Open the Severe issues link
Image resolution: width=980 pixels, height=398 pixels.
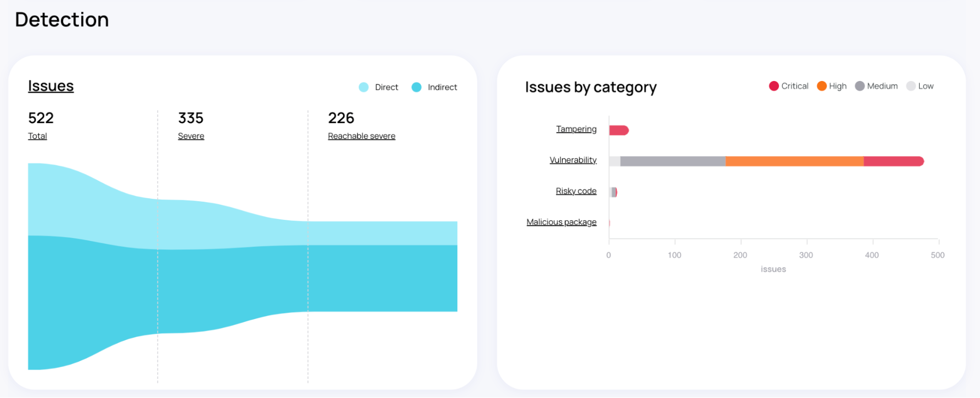tap(191, 136)
